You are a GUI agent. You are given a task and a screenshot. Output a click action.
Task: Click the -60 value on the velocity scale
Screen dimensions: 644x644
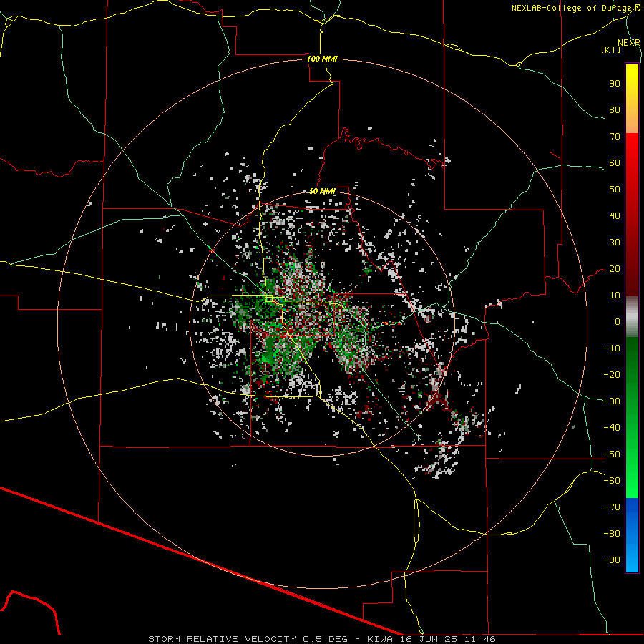612,481
